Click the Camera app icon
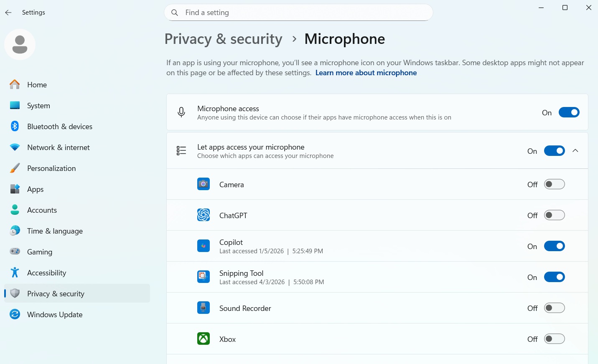Image resolution: width=598 pixels, height=364 pixels. 204,184
